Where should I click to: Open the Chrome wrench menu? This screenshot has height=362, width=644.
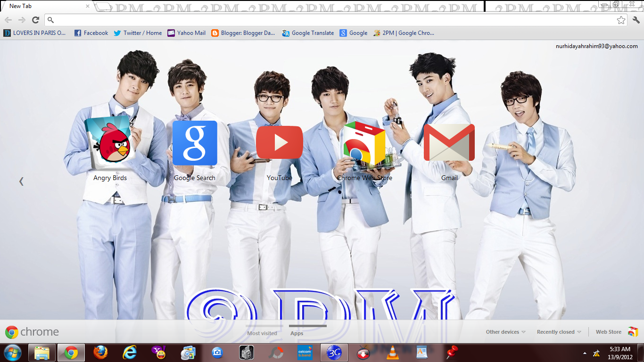pos(636,20)
